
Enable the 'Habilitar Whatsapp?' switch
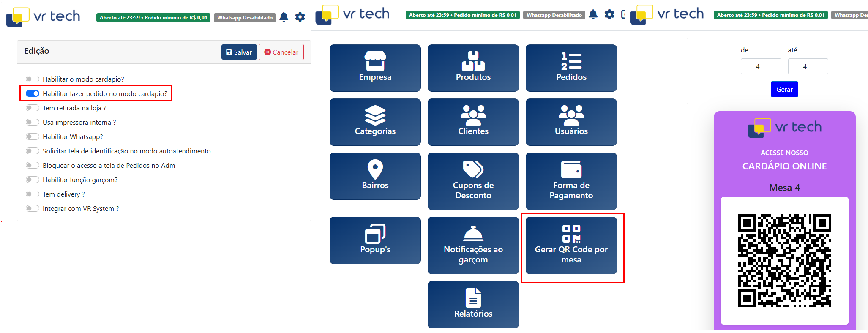pyautogui.click(x=33, y=136)
